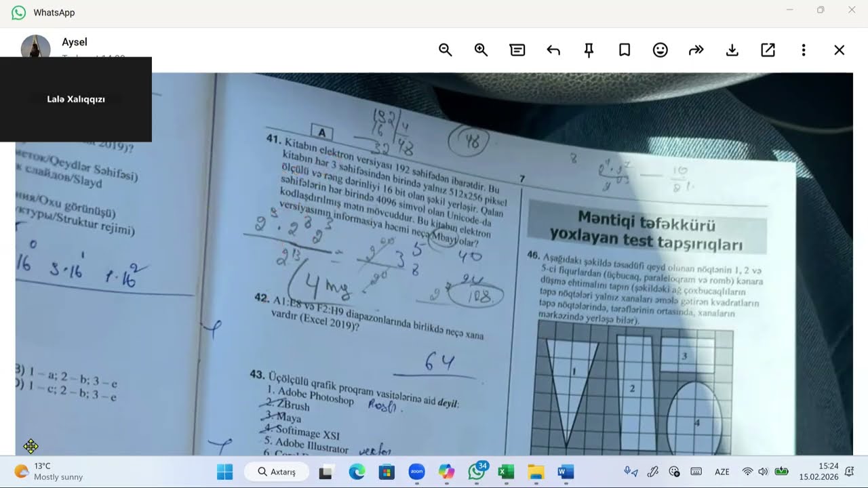Open the Windows Start menu

(x=224, y=472)
